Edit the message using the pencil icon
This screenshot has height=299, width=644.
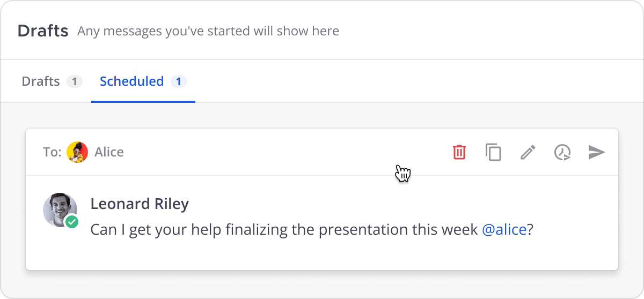click(528, 152)
